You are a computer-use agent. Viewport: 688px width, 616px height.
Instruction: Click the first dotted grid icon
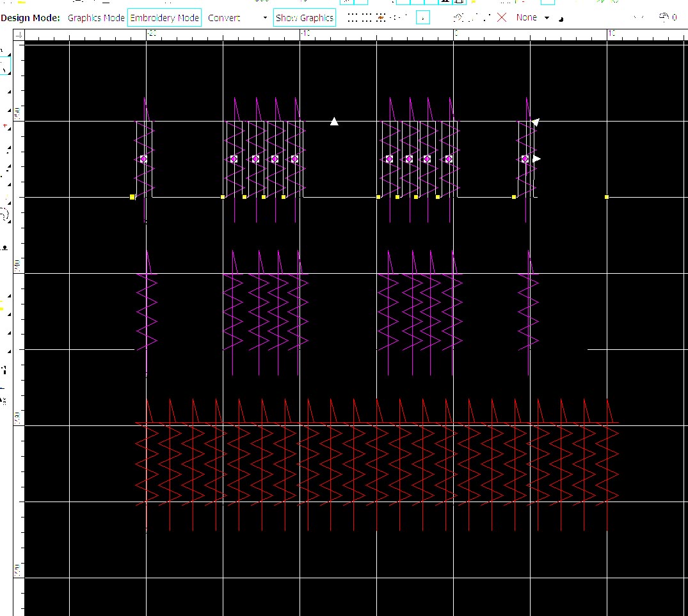[353, 18]
